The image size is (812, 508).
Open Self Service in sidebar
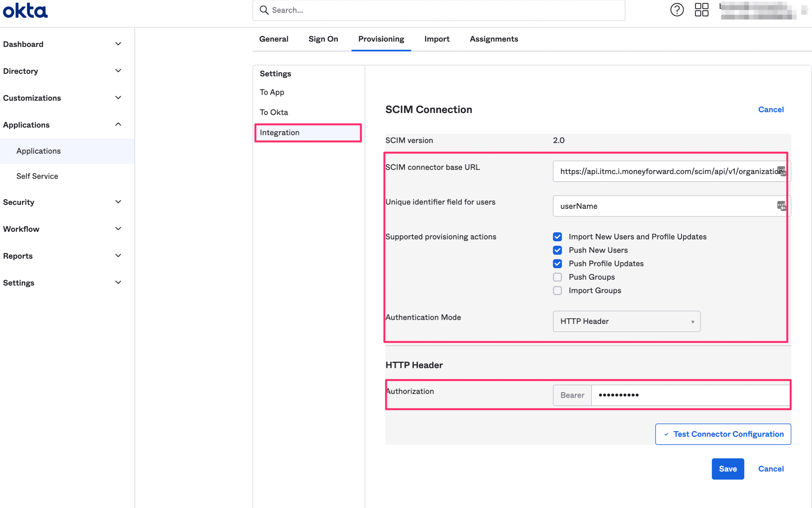pyautogui.click(x=67, y=176)
